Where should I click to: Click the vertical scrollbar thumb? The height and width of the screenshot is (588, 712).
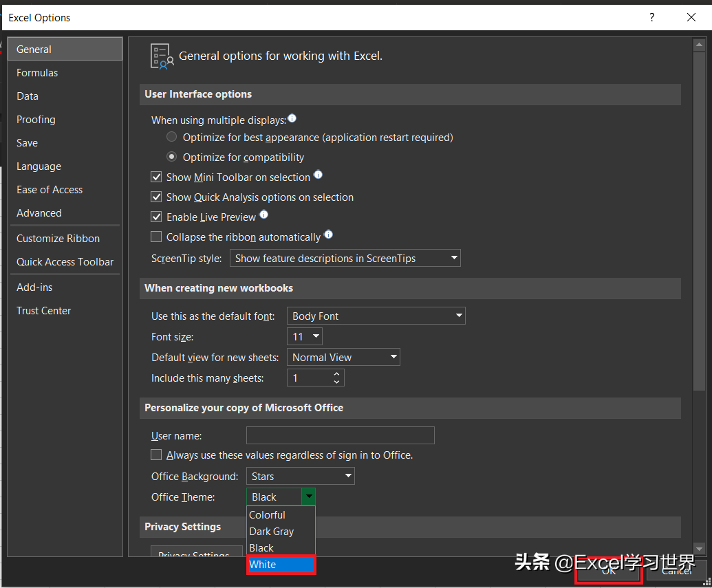pyautogui.click(x=699, y=221)
